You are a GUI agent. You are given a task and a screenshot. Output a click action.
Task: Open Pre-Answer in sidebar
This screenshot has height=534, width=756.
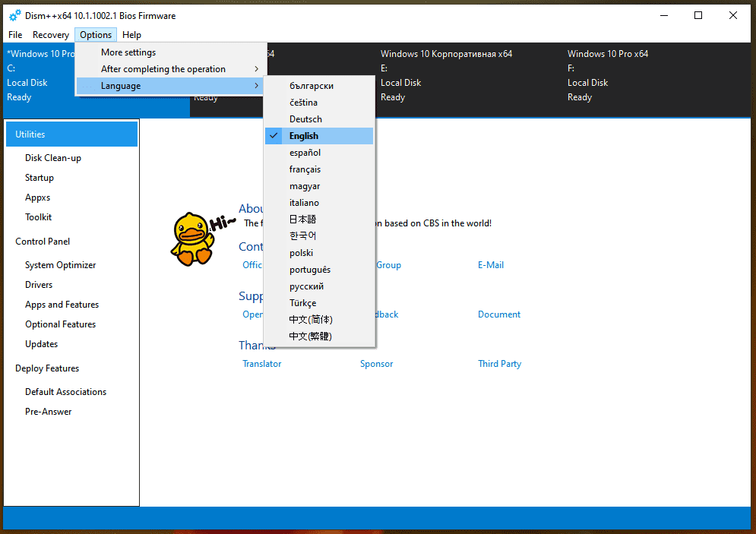(48, 412)
